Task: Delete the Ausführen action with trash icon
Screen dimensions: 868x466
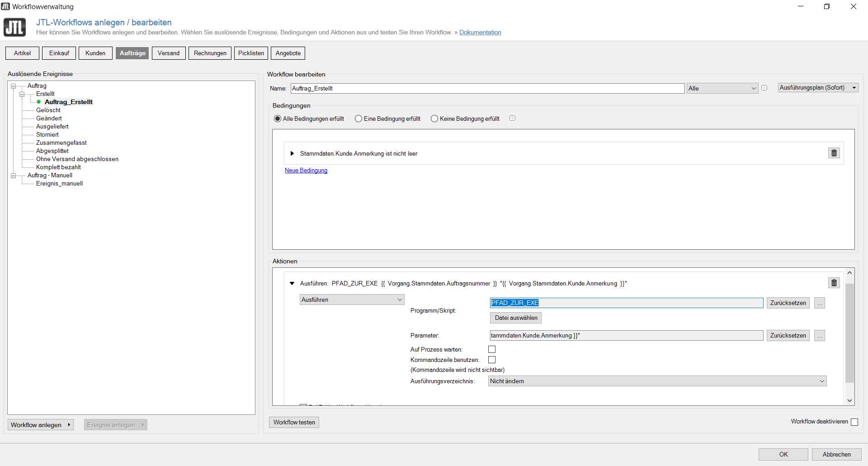Action: point(834,283)
